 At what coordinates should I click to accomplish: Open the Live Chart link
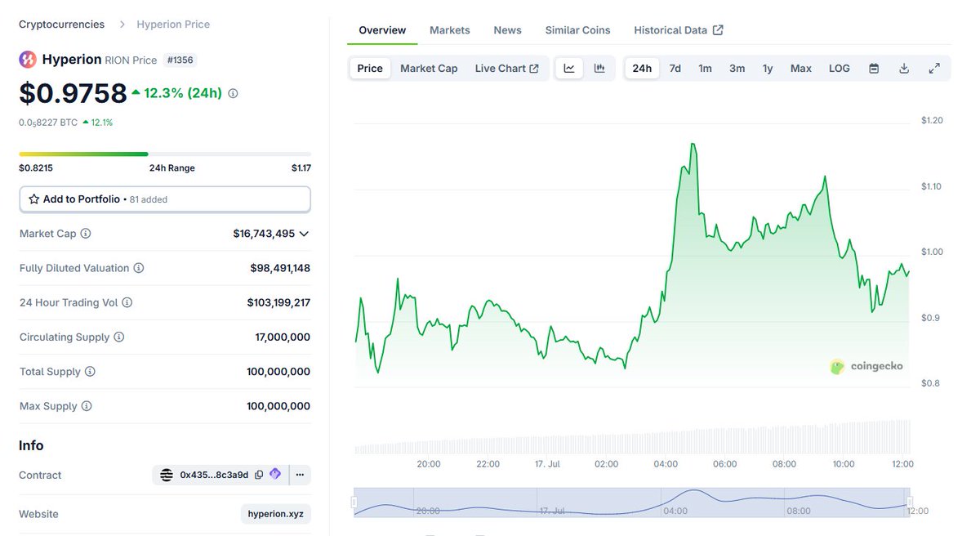click(x=506, y=69)
